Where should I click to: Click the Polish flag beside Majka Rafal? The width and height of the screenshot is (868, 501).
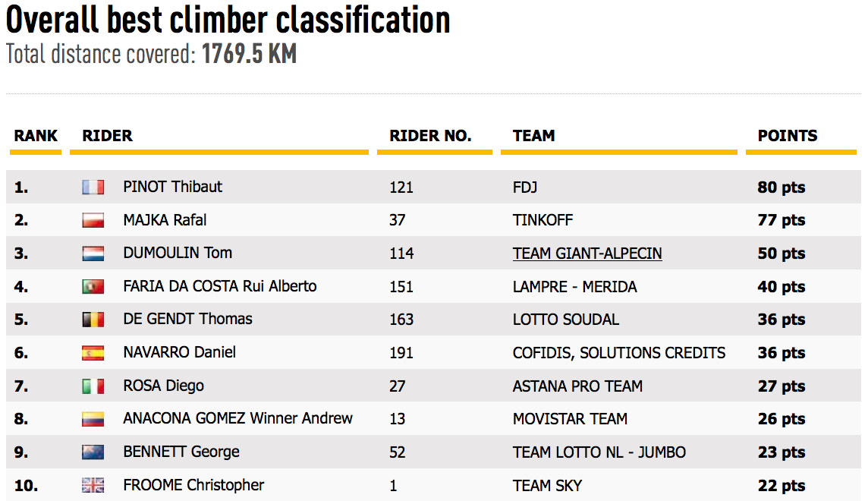pos(93,221)
